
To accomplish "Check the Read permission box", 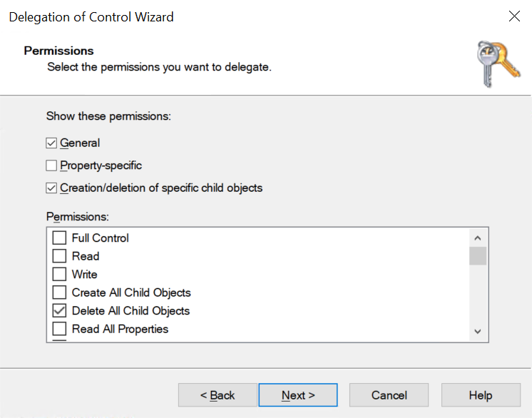I will click(59, 256).
